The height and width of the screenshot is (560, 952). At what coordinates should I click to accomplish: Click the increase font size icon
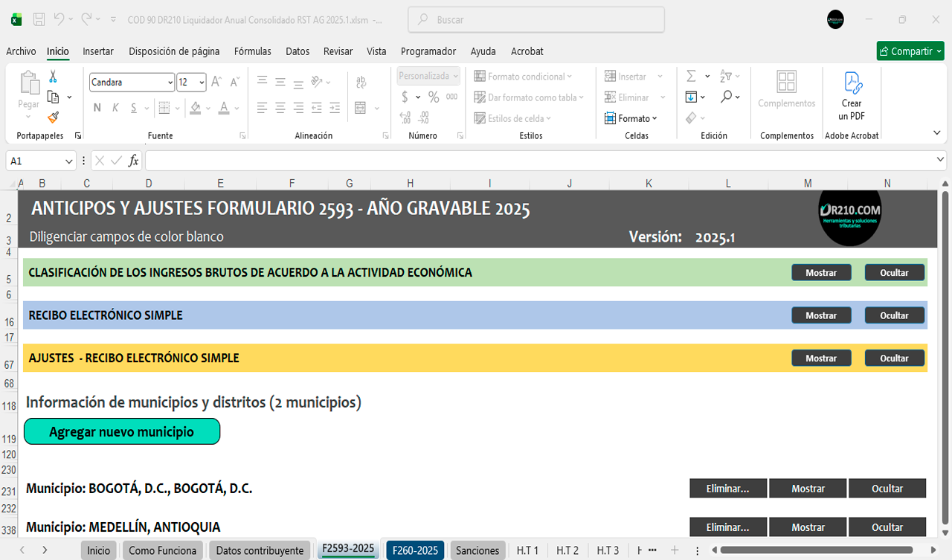(216, 82)
